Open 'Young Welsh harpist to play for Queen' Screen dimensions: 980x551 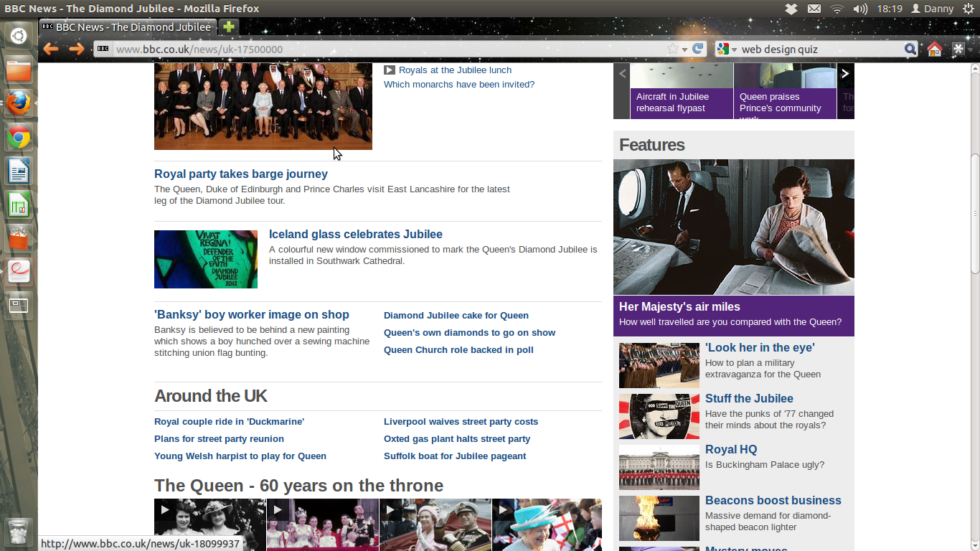click(240, 456)
